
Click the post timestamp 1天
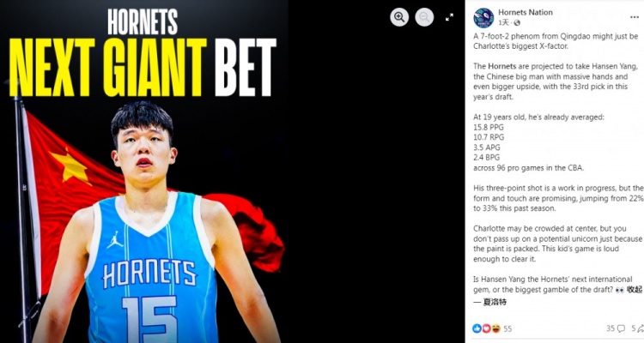[503, 22]
